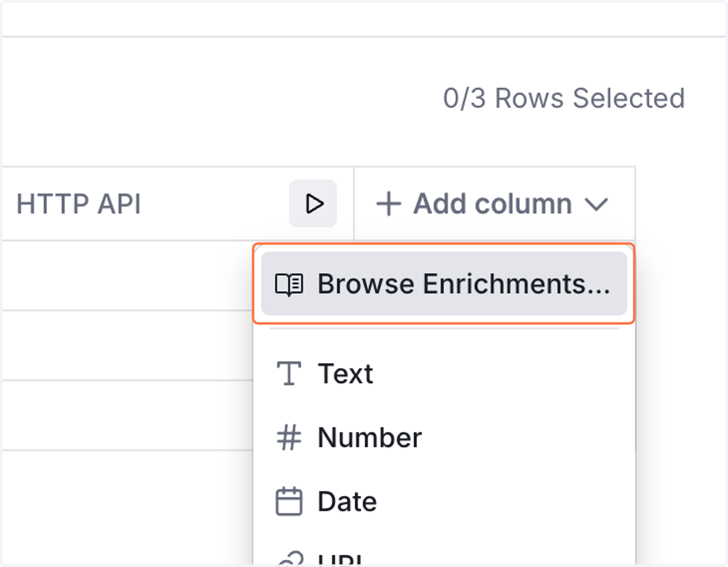Select Browse Enrichments menu entry
728x567 pixels.
(444, 283)
